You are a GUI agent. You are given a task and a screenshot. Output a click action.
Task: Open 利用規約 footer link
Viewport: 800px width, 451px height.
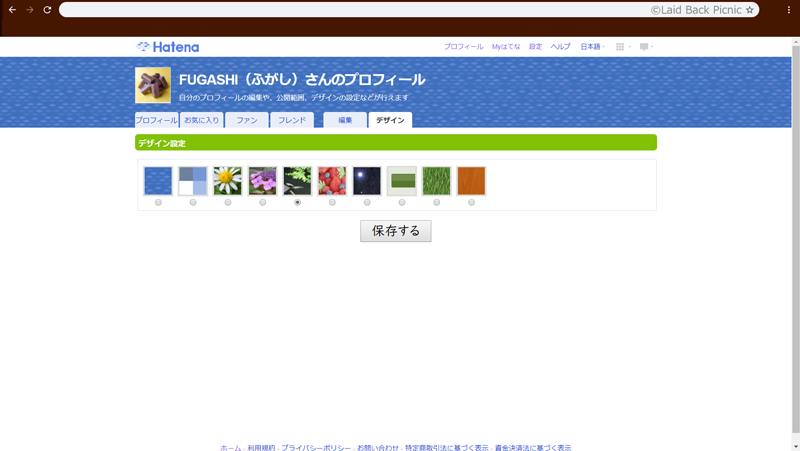[261, 447]
